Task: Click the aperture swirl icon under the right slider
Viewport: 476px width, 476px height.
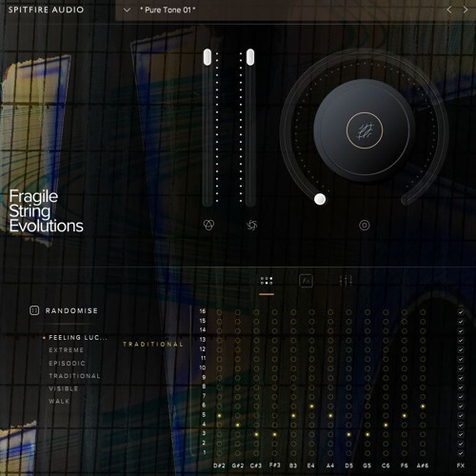Action: pyautogui.click(x=252, y=225)
